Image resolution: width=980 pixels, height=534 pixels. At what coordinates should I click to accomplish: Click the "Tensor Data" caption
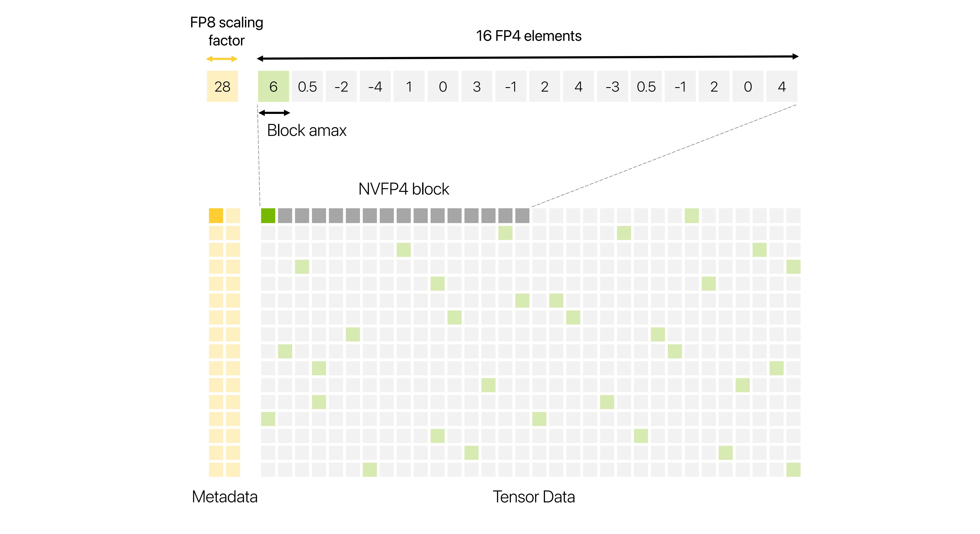[x=533, y=497]
